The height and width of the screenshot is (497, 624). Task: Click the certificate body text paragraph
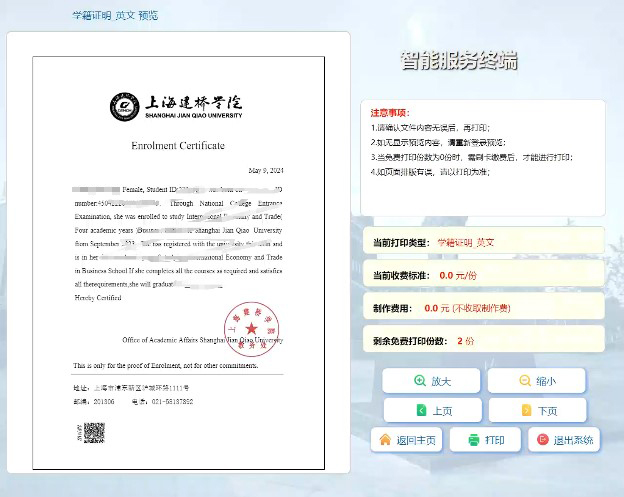click(178, 235)
